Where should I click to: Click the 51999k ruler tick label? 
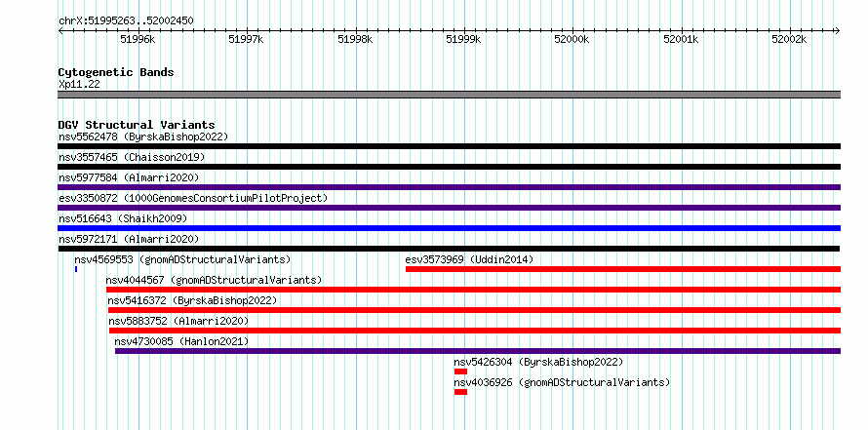click(464, 40)
